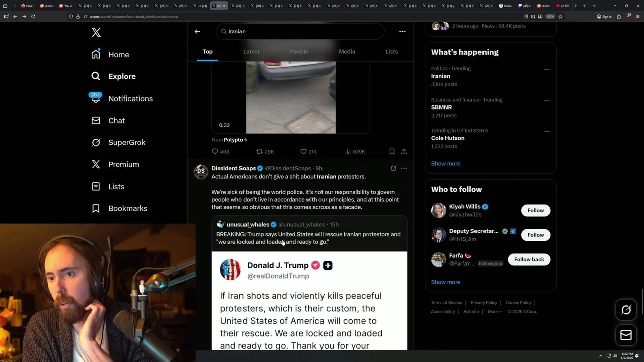Open the $BMNR trending topic
Viewport: 644px width, 362px height.
click(x=441, y=107)
